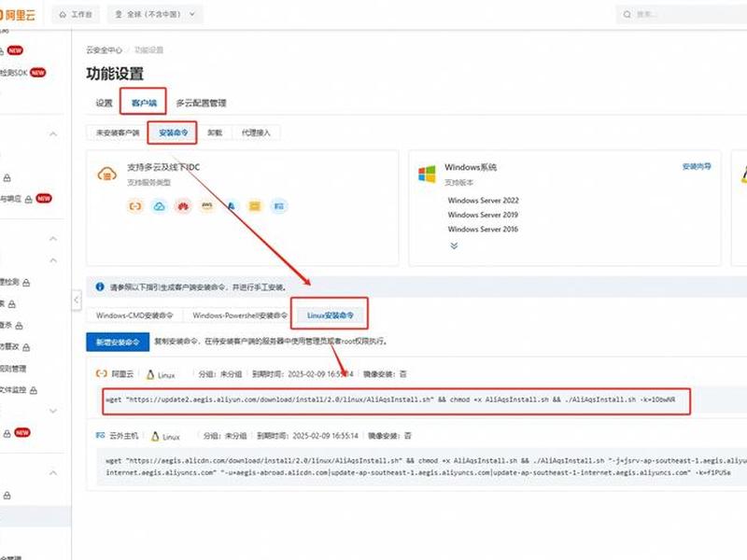Open the 工作台 workbench button
Viewport: 747px width, 560px height.
click(76, 15)
